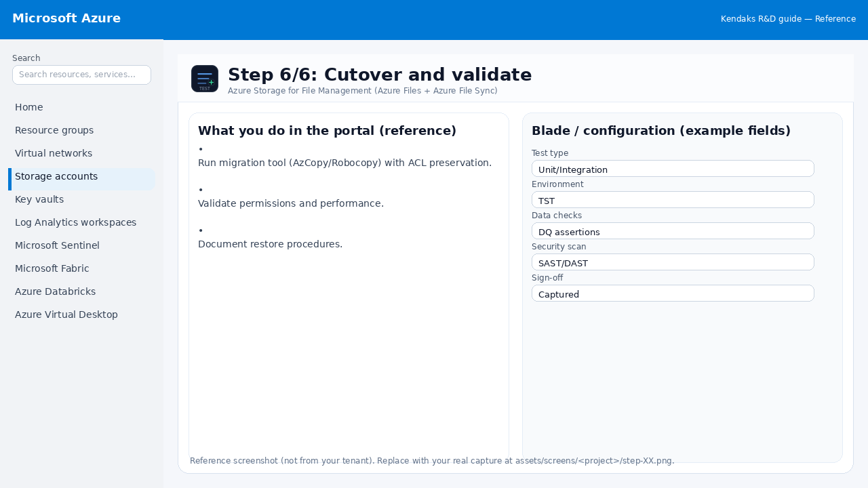Click 'Run migration tool (AzCopy/Robocopy)' line

pyautogui.click(x=344, y=163)
